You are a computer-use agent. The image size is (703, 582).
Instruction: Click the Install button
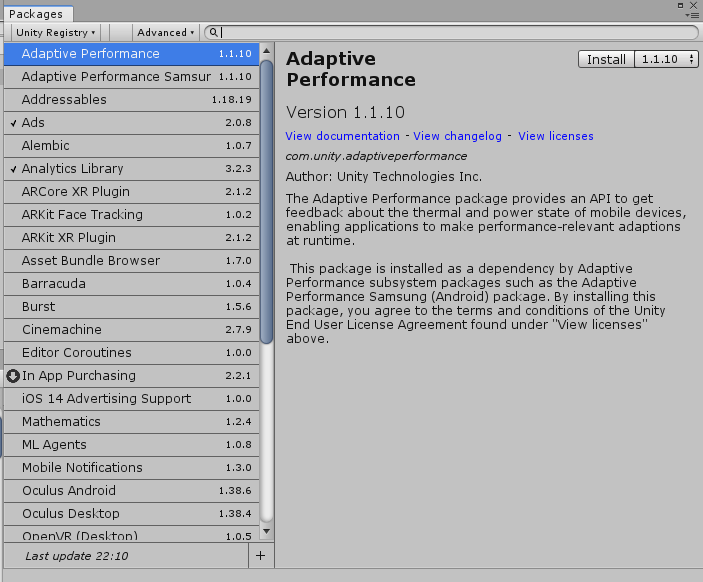[606, 59]
